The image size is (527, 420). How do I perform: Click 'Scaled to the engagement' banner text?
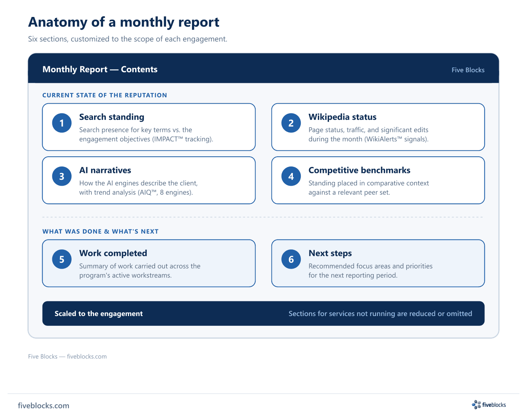99,314
